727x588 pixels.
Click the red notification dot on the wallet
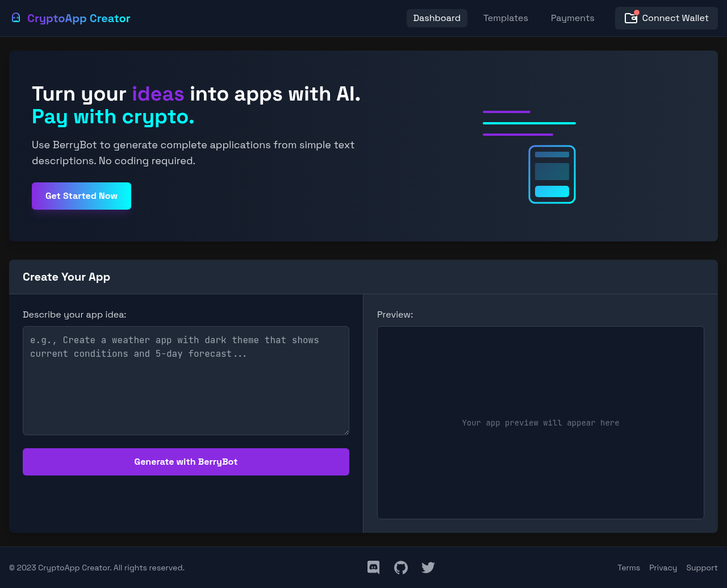coord(637,11)
